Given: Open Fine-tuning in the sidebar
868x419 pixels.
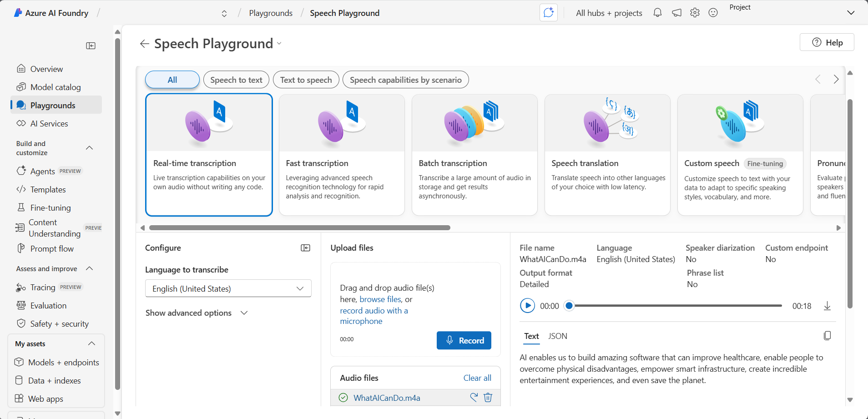Looking at the screenshot, I should click(56, 207).
